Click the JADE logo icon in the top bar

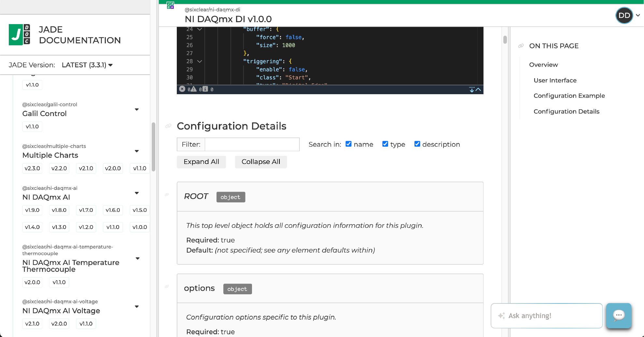tap(170, 5)
